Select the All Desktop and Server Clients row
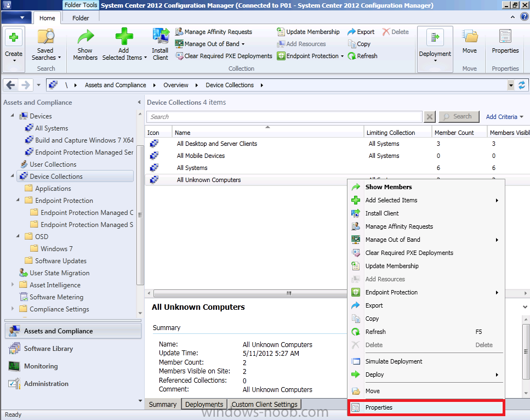This screenshot has height=420, width=530. point(337,144)
